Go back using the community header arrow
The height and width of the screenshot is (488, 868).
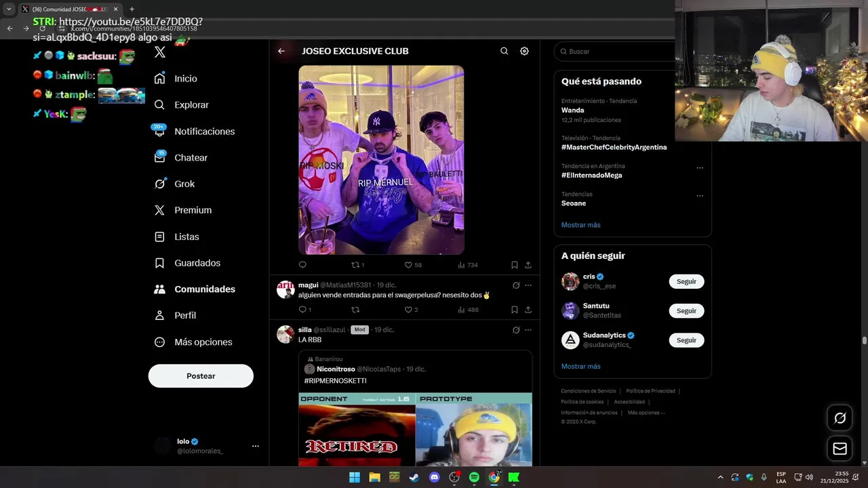pos(281,51)
